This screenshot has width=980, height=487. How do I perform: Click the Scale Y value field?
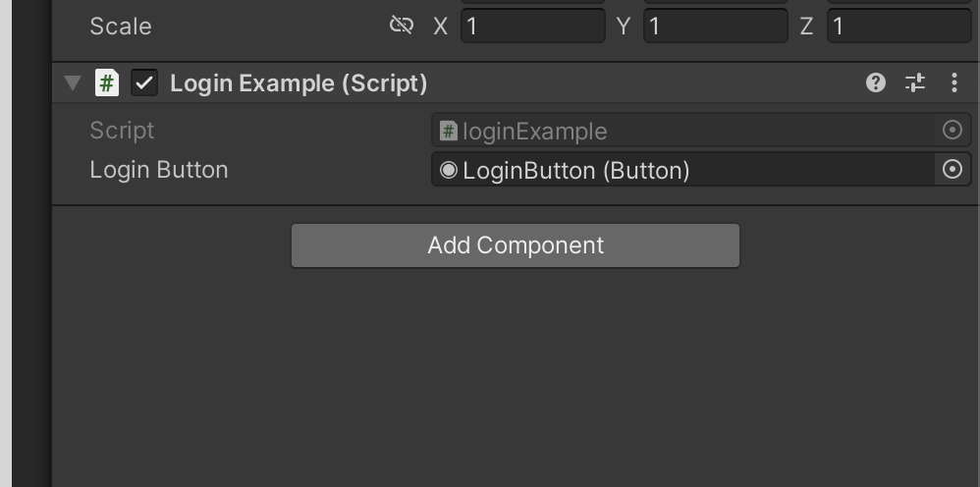tap(716, 26)
